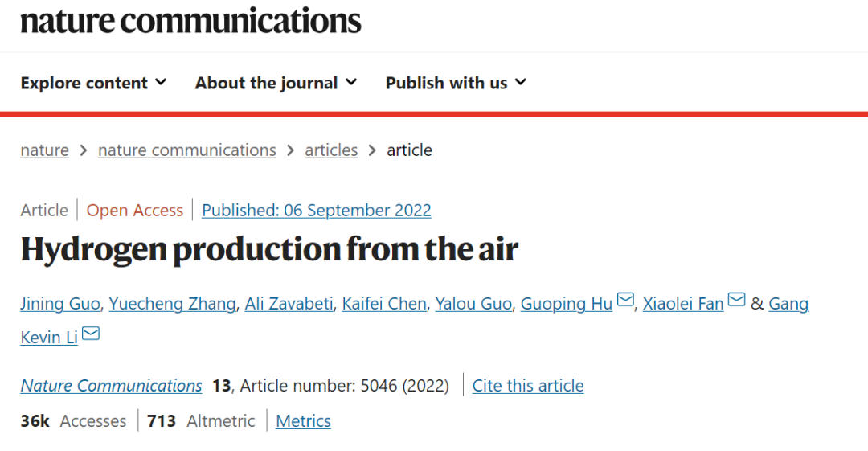868x451 pixels.
Task: Go to the nature breadcrumb link
Action: (x=45, y=150)
